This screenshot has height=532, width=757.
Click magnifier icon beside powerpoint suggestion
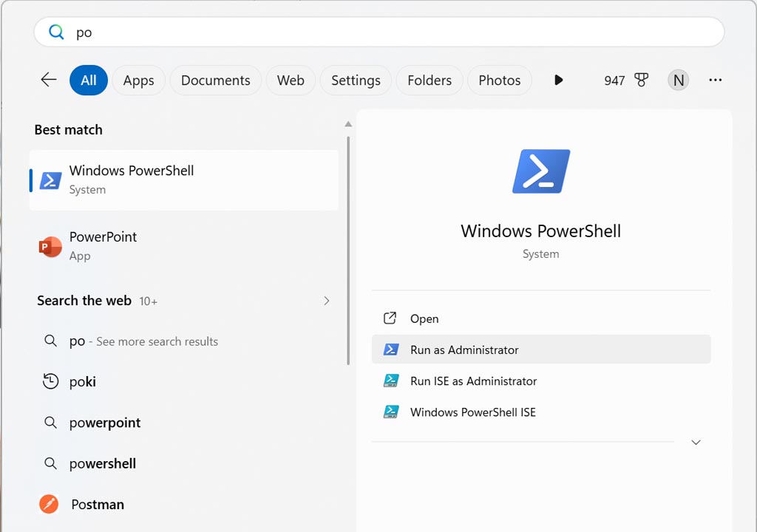coord(50,423)
